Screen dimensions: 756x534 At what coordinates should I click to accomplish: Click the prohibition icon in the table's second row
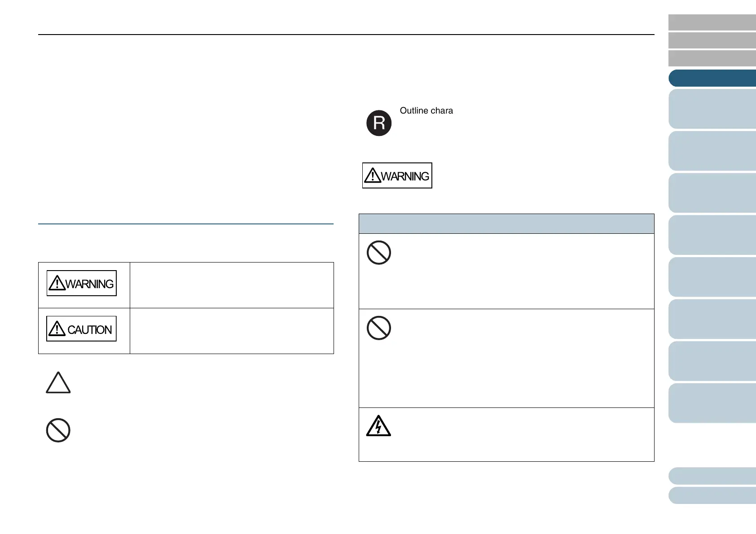pyautogui.click(x=379, y=328)
